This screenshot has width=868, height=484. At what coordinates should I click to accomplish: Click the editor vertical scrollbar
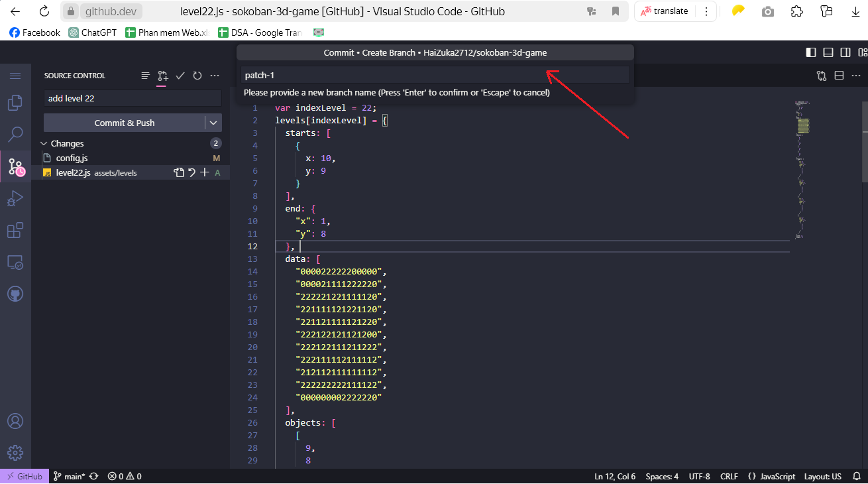click(865, 141)
